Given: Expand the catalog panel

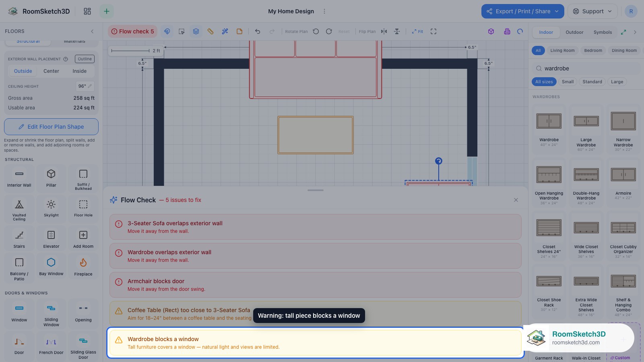Looking at the screenshot, I should [x=623, y=32].
